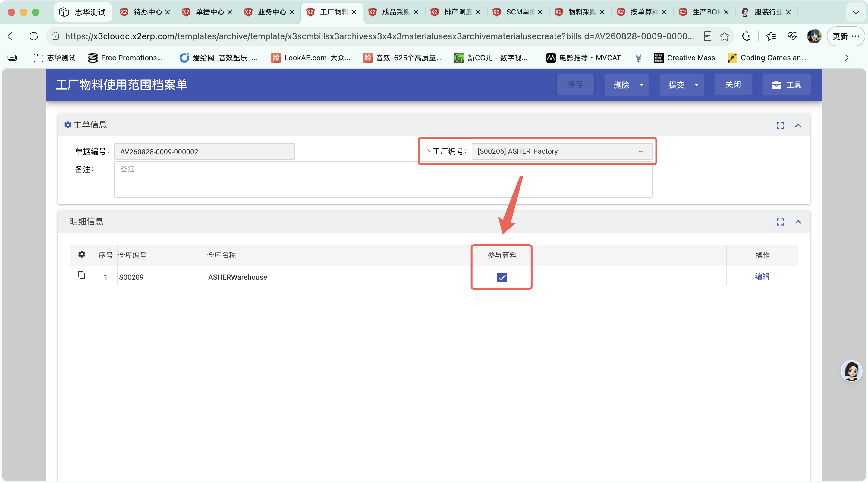868x483 pixels.
Task: Open the 删除 dropdown arrow
Action: click(x=641, y=85)
